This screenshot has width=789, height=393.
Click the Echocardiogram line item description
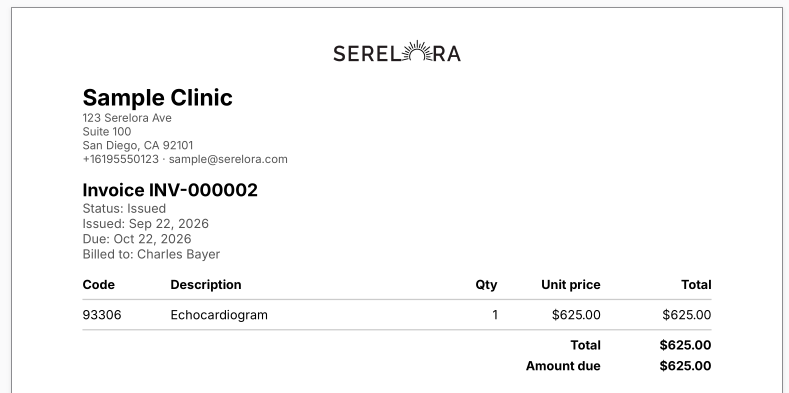(219, 315)
